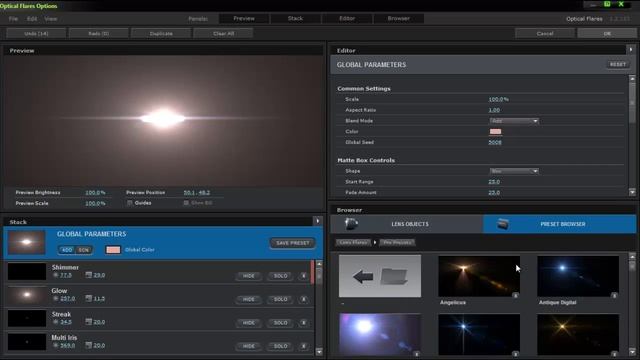Hide the Shimmer element
Viewport: 640px width, 360px height.
[249, 276]
